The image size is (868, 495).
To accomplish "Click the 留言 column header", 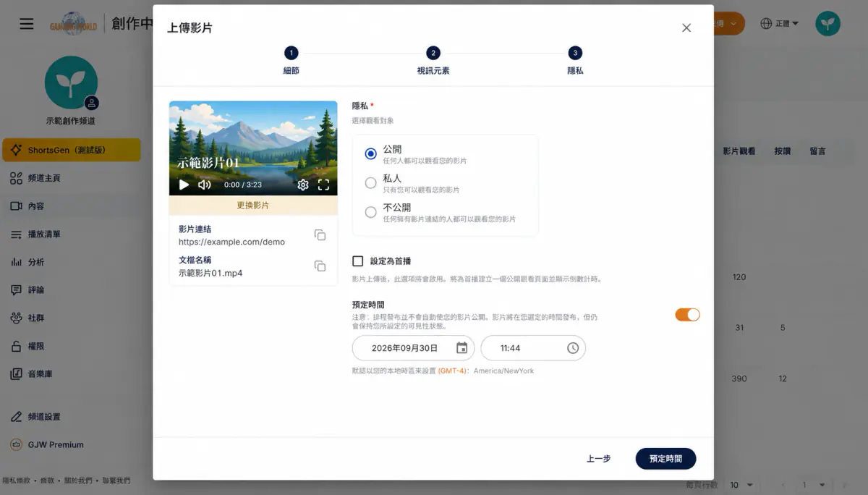I will [817, 151].
